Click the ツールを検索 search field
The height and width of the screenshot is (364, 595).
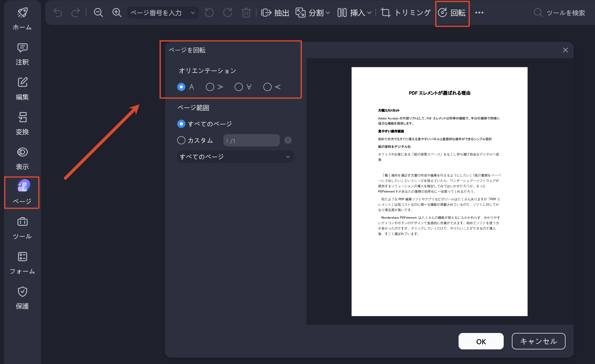(559, 13)
